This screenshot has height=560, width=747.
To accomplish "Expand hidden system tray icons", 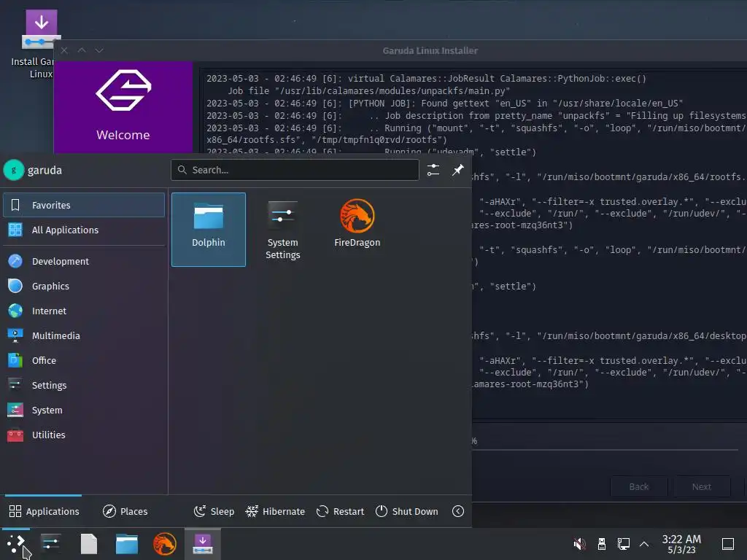I will click(644, 543).
